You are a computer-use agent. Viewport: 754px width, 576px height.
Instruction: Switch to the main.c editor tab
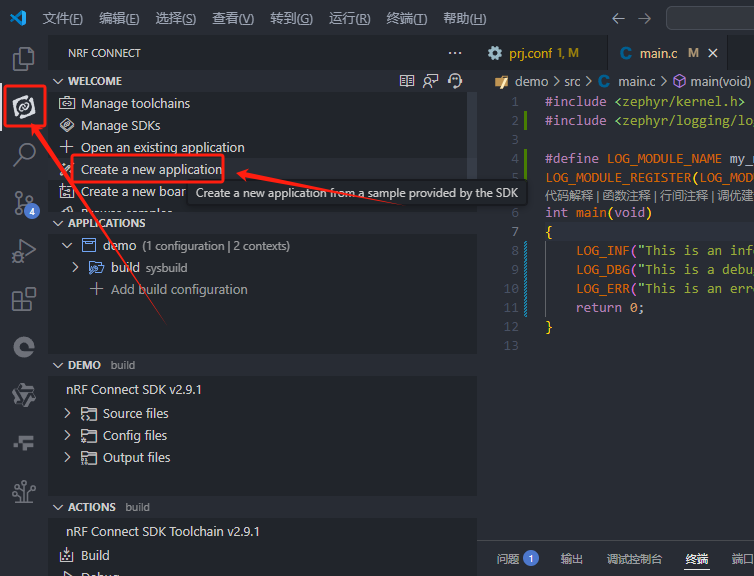pyautogui.click(x=667, y=53)
